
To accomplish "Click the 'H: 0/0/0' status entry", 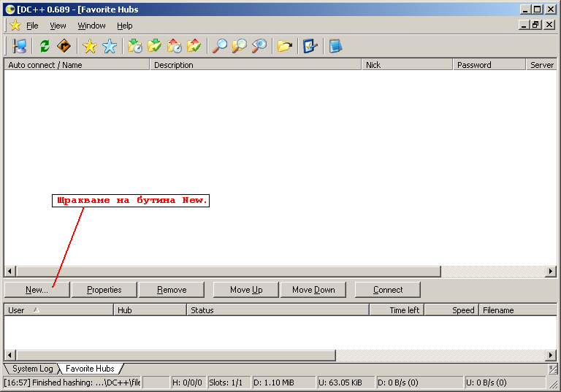I will click(187, 383).
